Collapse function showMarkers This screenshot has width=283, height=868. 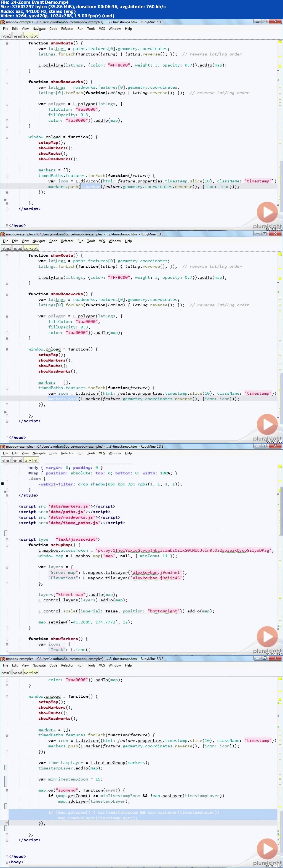[x=7, y=639]
